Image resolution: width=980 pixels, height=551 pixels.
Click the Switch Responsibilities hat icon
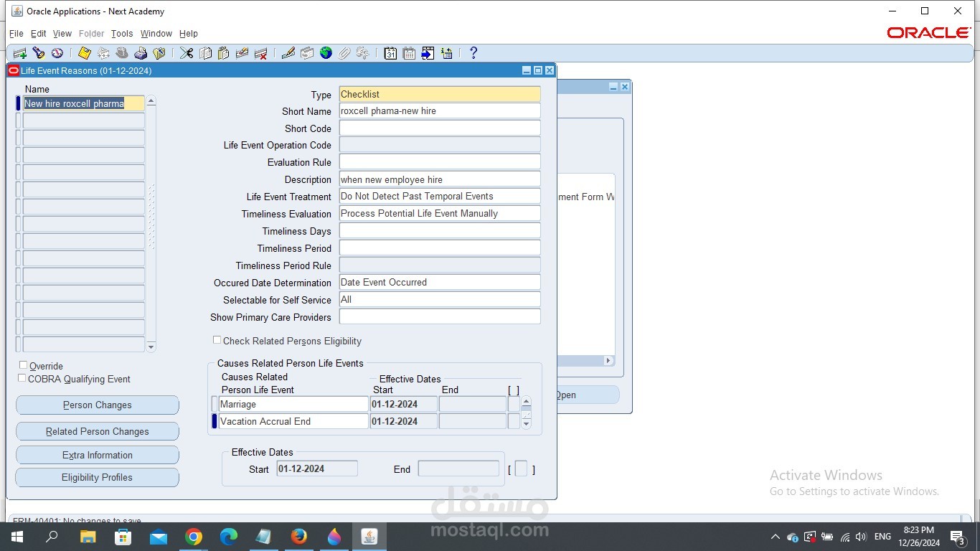coord(122,53)
